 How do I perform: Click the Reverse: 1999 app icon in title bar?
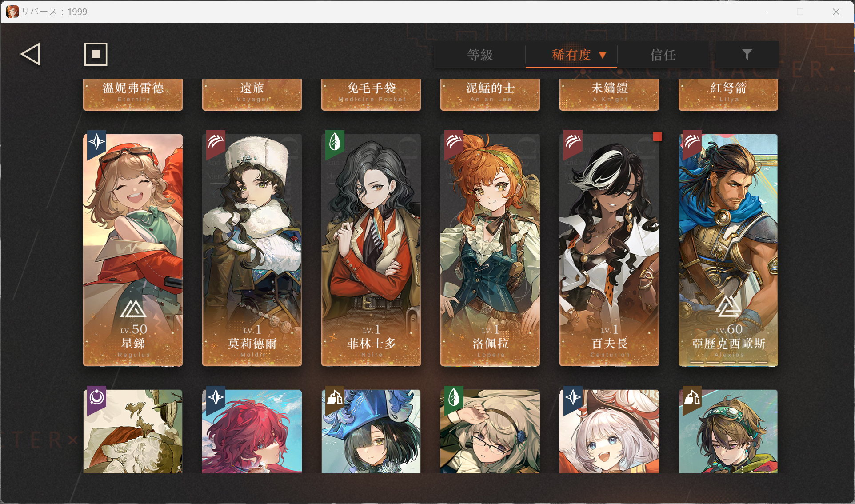[12, 12]
